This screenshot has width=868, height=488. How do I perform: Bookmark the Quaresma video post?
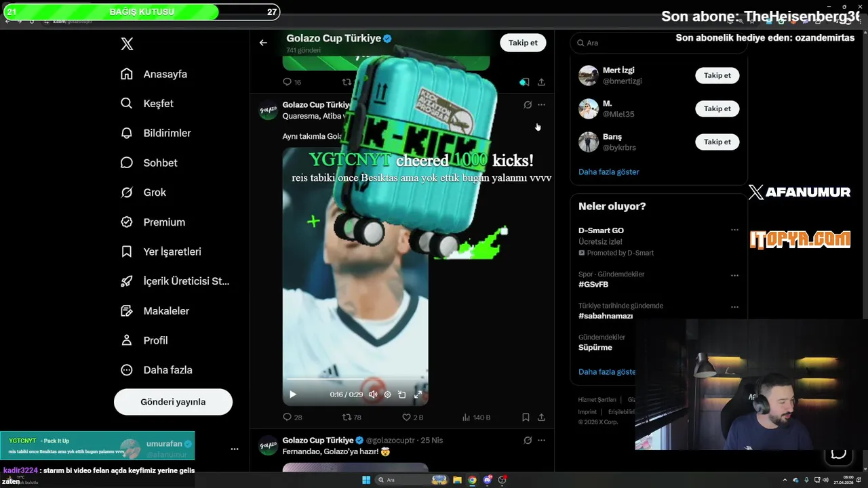click(x=526, y=418)
